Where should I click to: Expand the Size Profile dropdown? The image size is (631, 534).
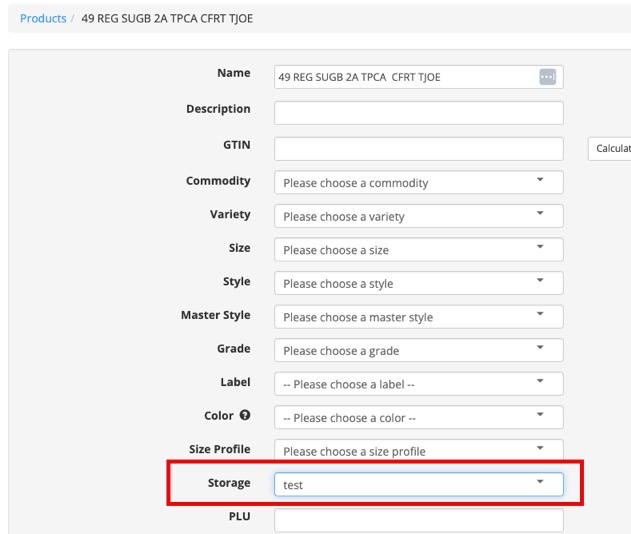[418, 451]
